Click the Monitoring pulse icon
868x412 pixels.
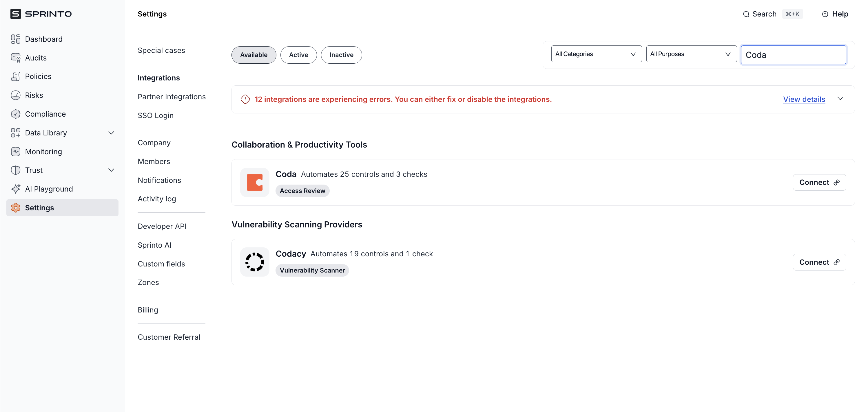tap(16, 152)
